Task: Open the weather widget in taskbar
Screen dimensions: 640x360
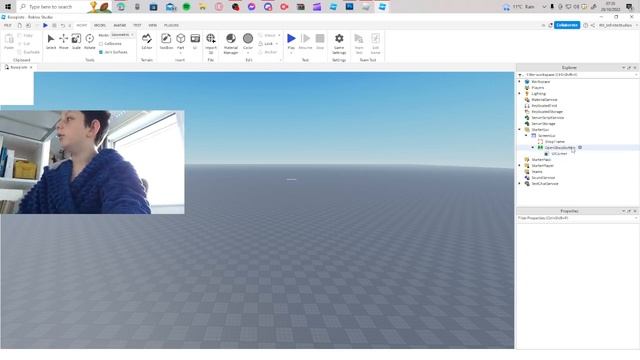Action: [518, 7]
